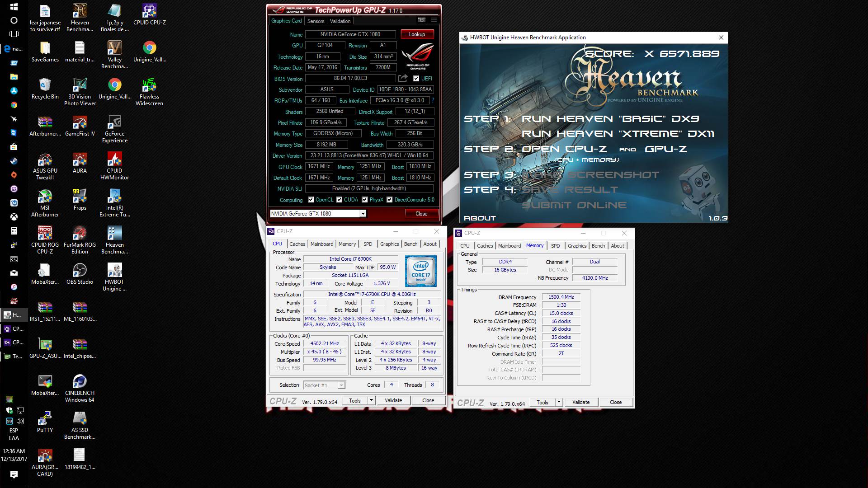Open Fraps desktop icon
This screenshot has width=868, height=488.
(80, 200)
